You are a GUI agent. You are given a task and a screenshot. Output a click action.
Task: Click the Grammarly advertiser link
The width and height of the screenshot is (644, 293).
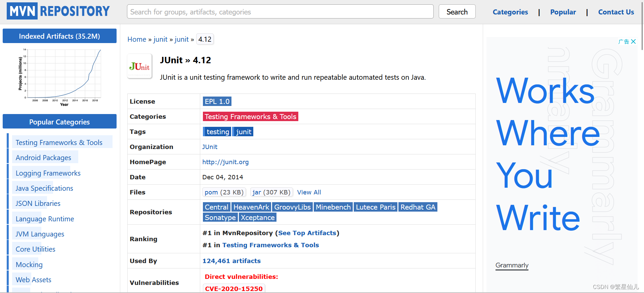pos(512,265)
